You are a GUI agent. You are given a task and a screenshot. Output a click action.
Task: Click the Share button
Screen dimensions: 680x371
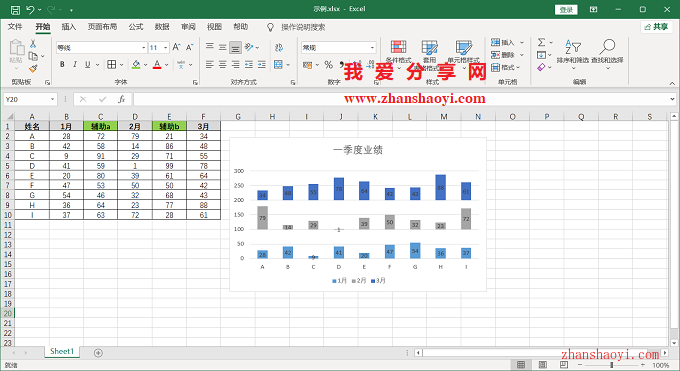pyautogui.click(x=656, y=27)
